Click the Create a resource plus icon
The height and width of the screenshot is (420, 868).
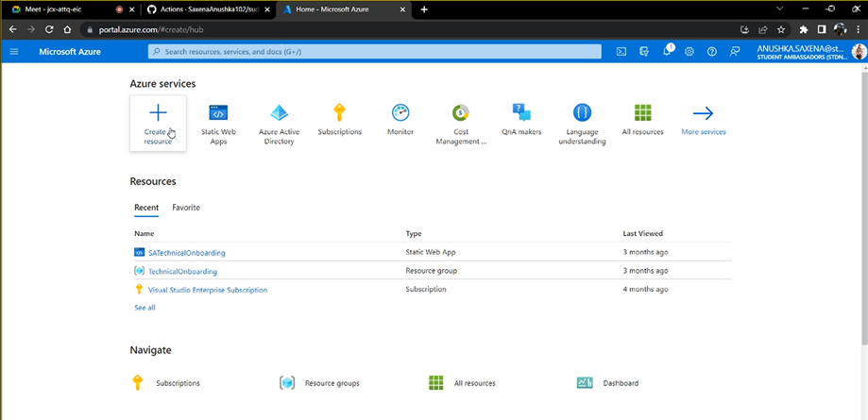(158, 113)
